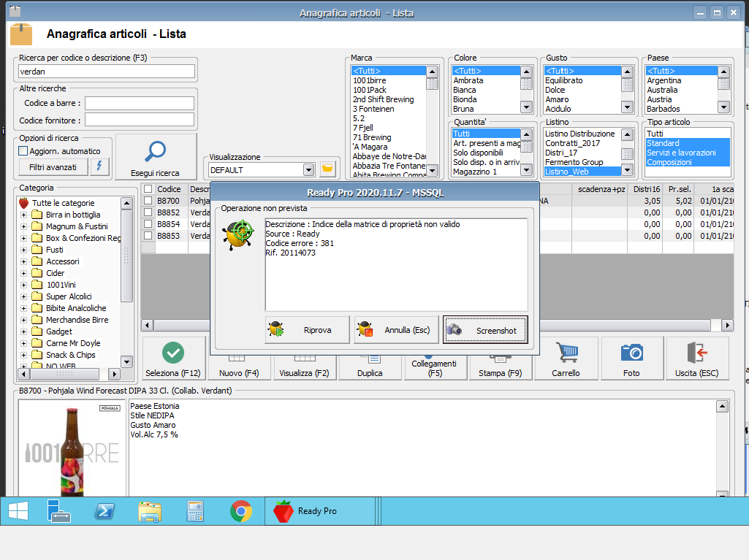Click the strawberry icon beside Tutte le categorie
The image size is (749, 560).
click(x=24, y=203)
